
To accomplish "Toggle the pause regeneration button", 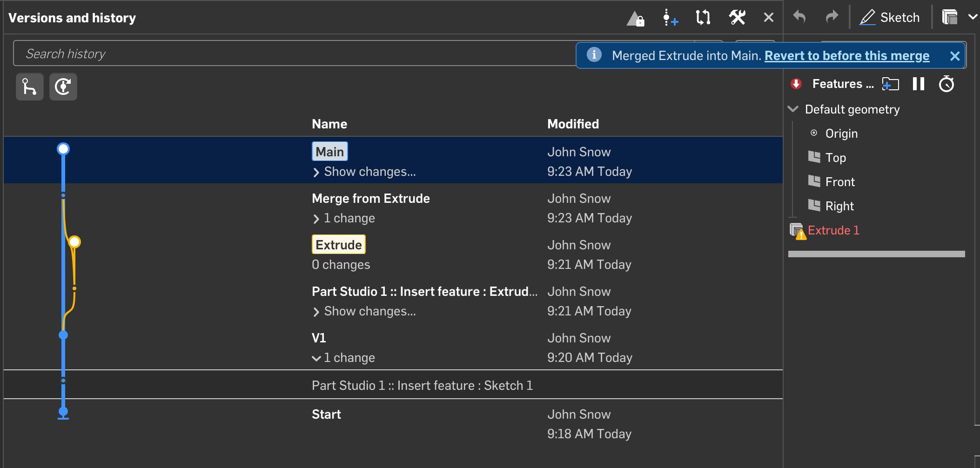I will [919, 84].
